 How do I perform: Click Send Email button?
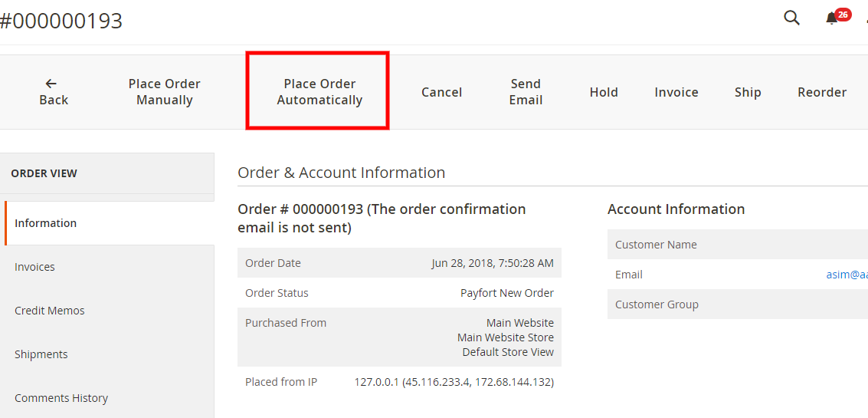point(526,92)
